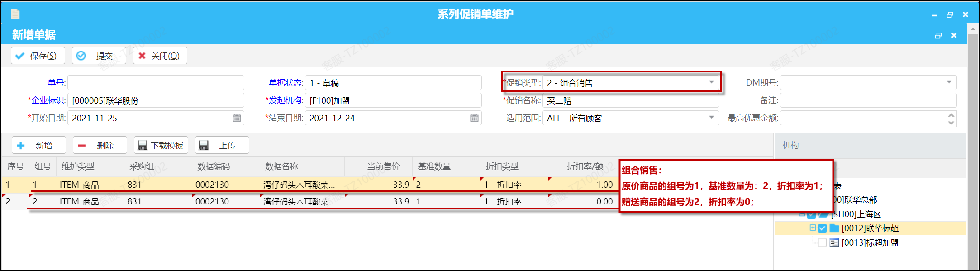Image resolution: width=980 pixels, height=271 pixels.
Task: Click the 促销名称 input field
Action: [630, 100]
